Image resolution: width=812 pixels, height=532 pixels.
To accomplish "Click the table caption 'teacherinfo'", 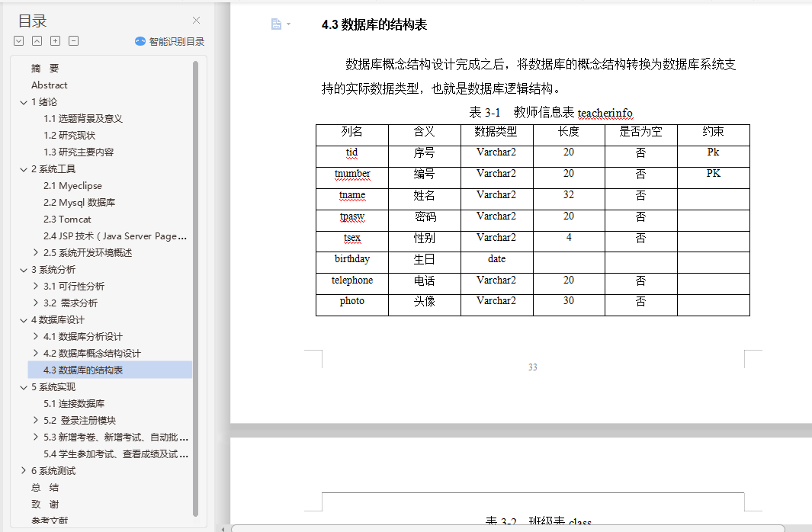I will tap(605, 113).
